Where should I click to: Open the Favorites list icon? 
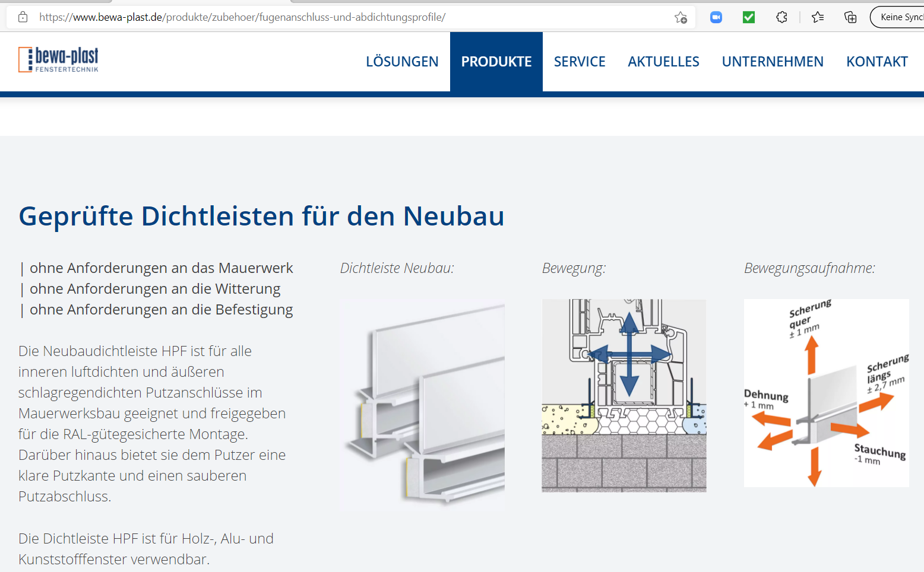[x=818, y=17]
